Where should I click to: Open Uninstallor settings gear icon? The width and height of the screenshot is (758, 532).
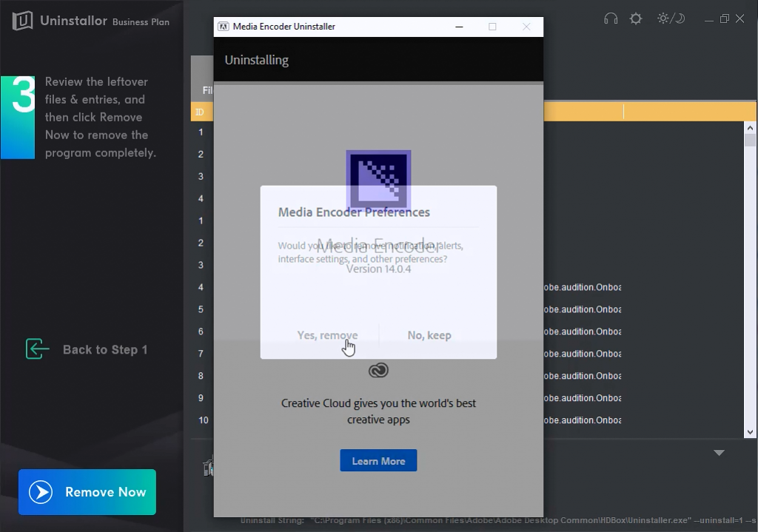pyautogui.click(x=636, y=18)
